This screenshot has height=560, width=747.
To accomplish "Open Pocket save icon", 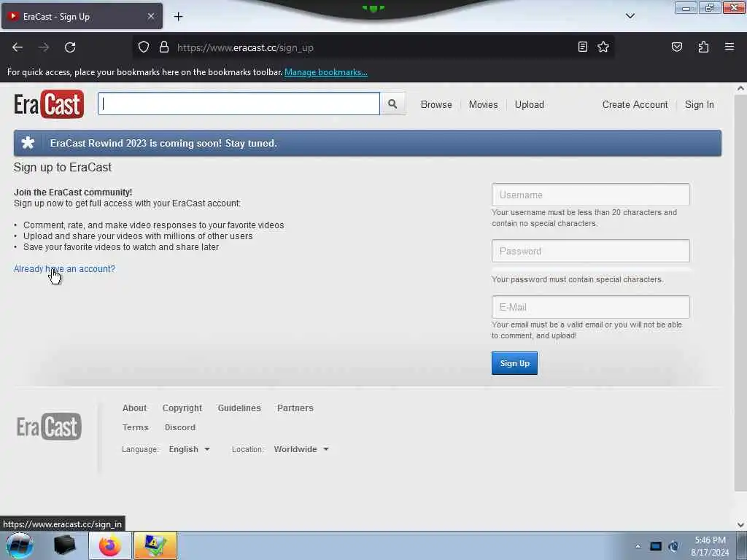I will [x=676, y=47].
